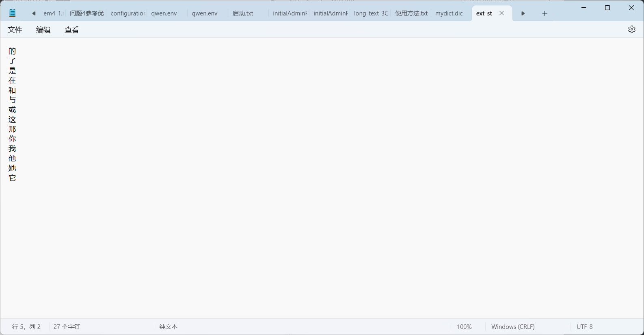Click the 100% zoom level indicator
This screenshot has height=335, width=644.
[x=464, y=327]
